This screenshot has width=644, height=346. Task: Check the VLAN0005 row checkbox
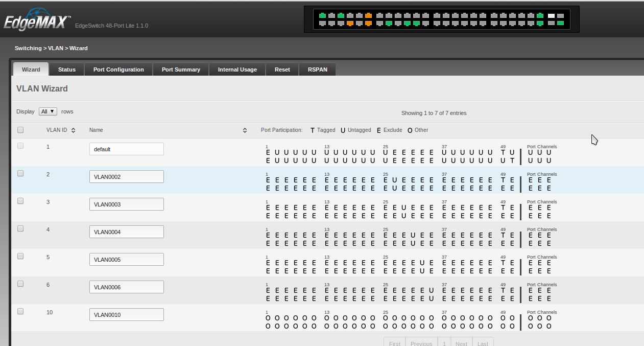[x=20, y=256]
